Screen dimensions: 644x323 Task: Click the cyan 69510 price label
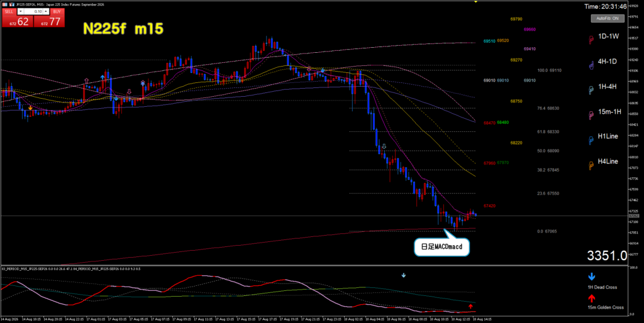489,41
